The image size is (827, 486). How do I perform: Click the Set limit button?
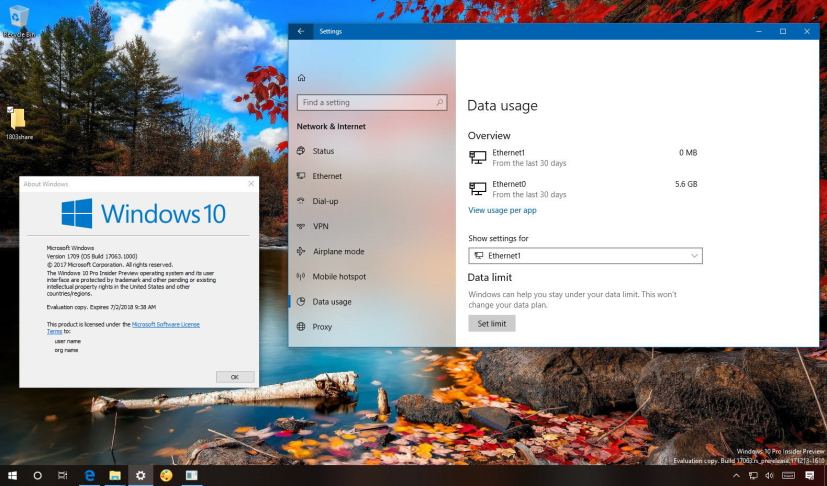pyautogui.click(x=492, y=324)
